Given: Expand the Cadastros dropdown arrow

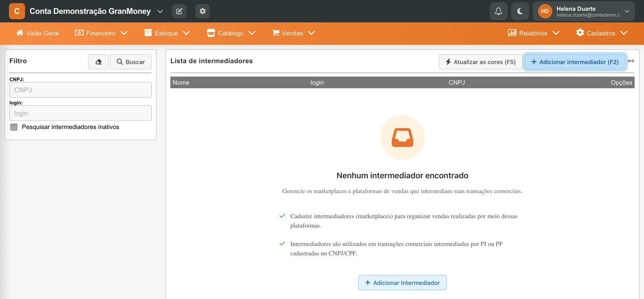Looking at the screenshot, I should pyautogui.click(x=624, y=33).
